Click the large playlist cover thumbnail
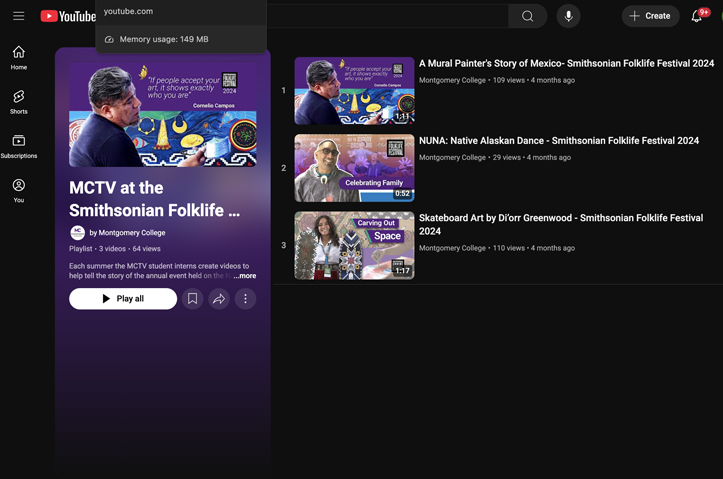The width and height of the screenshot is (723, 479). [163, 114]
